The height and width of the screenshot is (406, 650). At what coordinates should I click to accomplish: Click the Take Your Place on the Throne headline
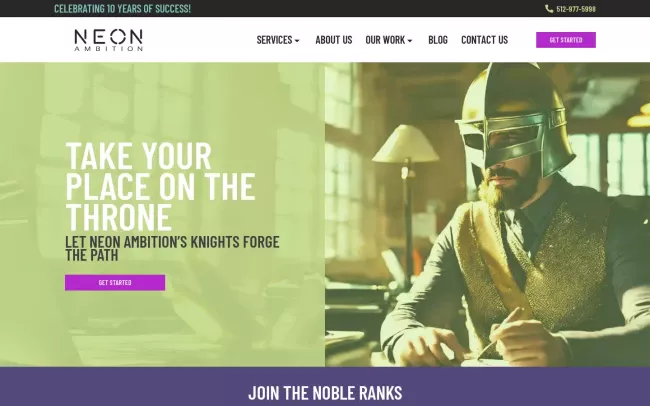coord(160,186)
